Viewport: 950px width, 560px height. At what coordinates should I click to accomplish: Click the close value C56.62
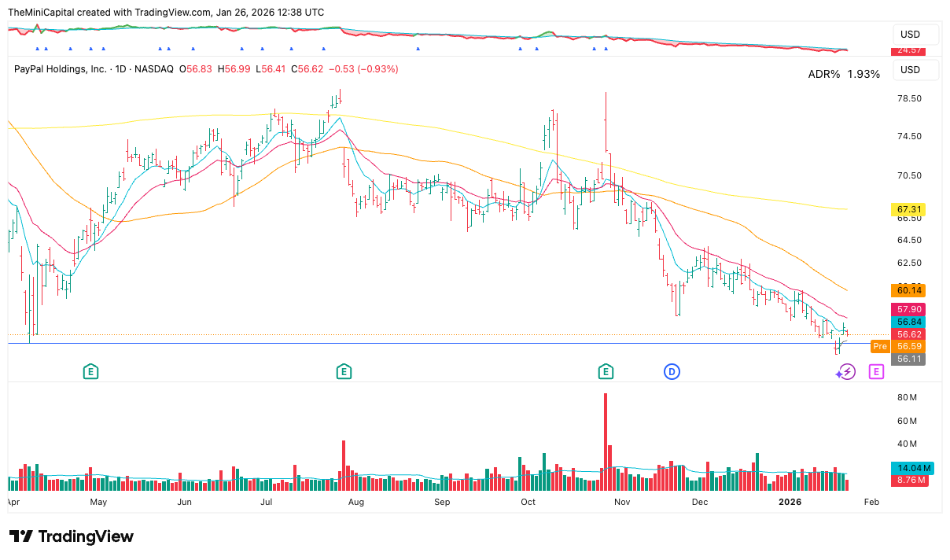tap(306, 69)
